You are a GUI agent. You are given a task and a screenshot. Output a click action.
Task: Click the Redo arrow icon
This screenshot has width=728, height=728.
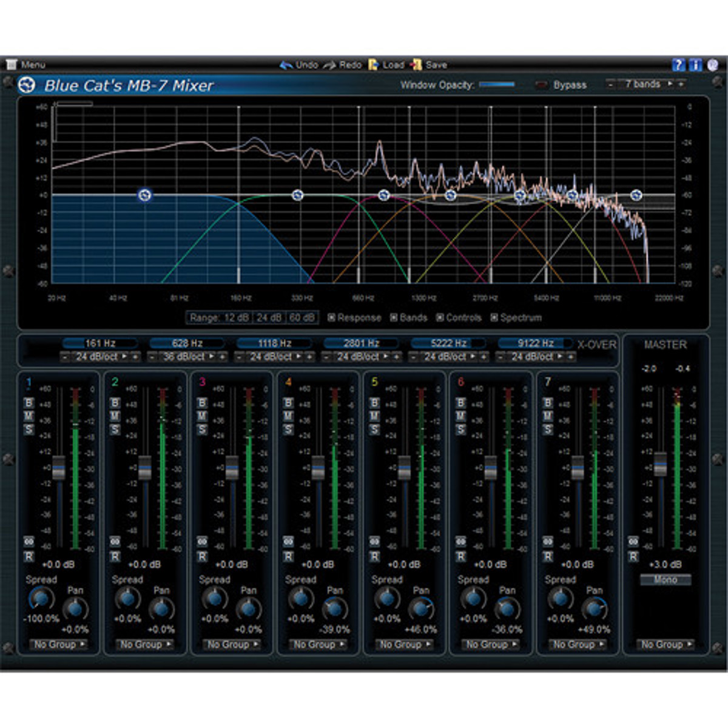coord(329,65)
